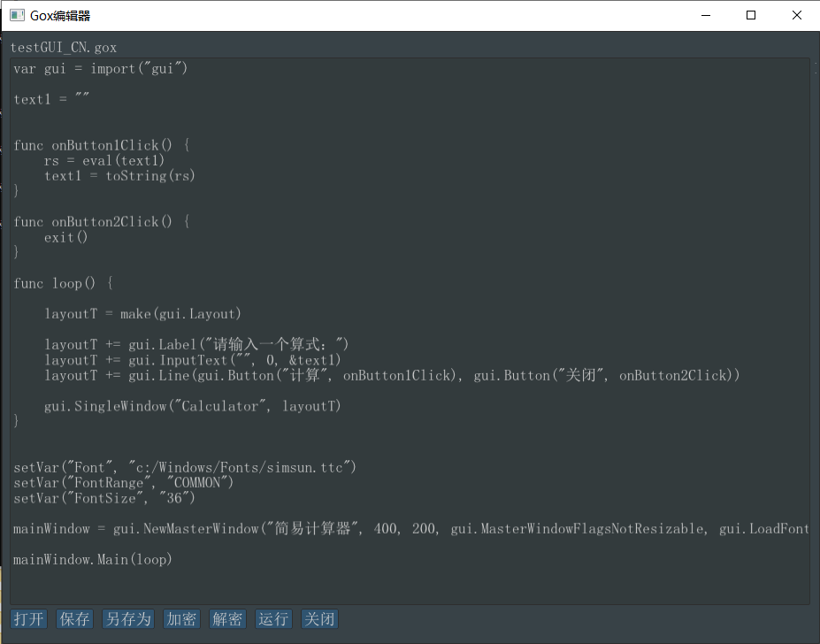Click the 另存为 (Save As) button
The width and height of the screenshot is (820, 644).
128,619
